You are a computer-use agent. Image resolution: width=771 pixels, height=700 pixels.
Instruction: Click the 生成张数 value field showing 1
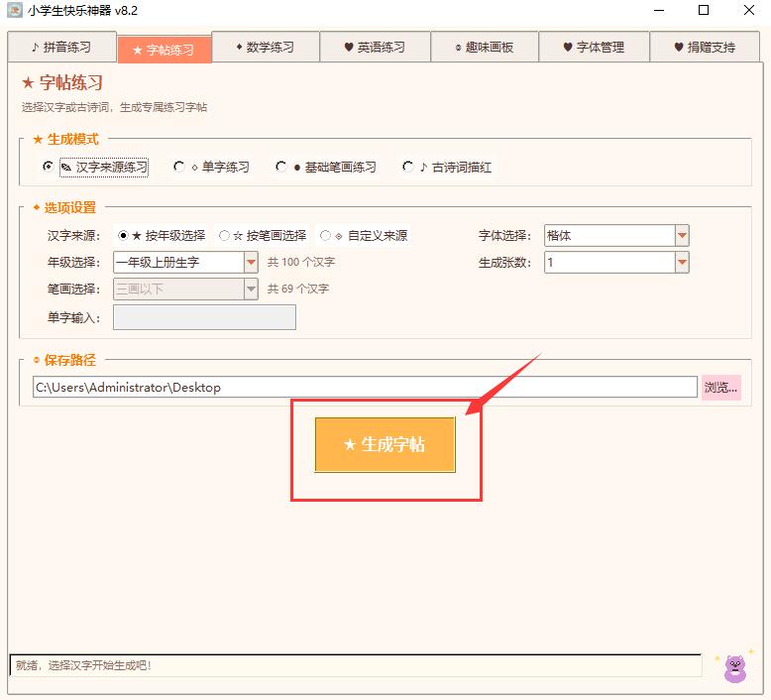[609, 262]
